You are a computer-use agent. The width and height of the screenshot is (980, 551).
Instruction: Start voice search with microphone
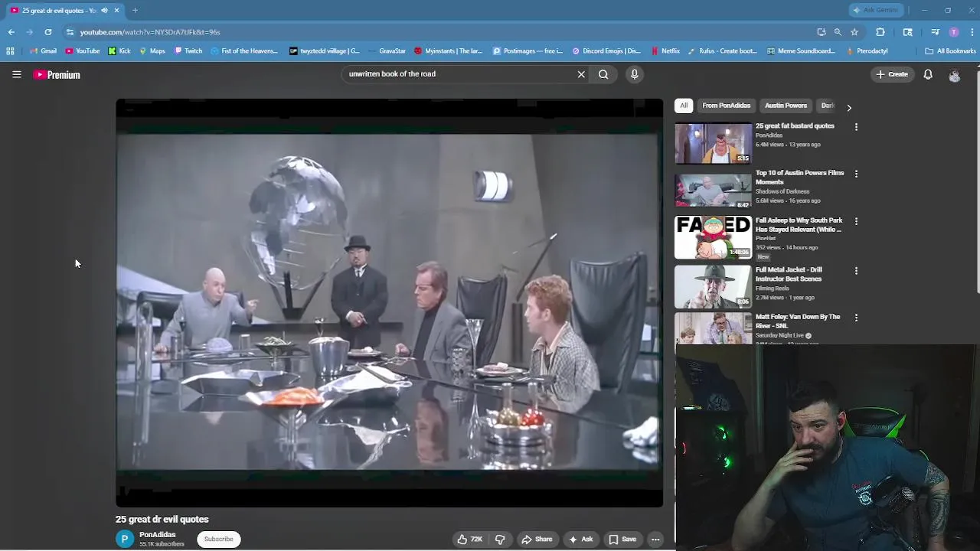(634, 74)
